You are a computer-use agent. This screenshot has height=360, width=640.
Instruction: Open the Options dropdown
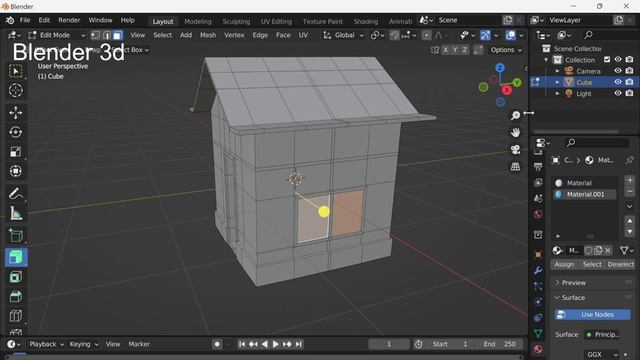(506, 50)
